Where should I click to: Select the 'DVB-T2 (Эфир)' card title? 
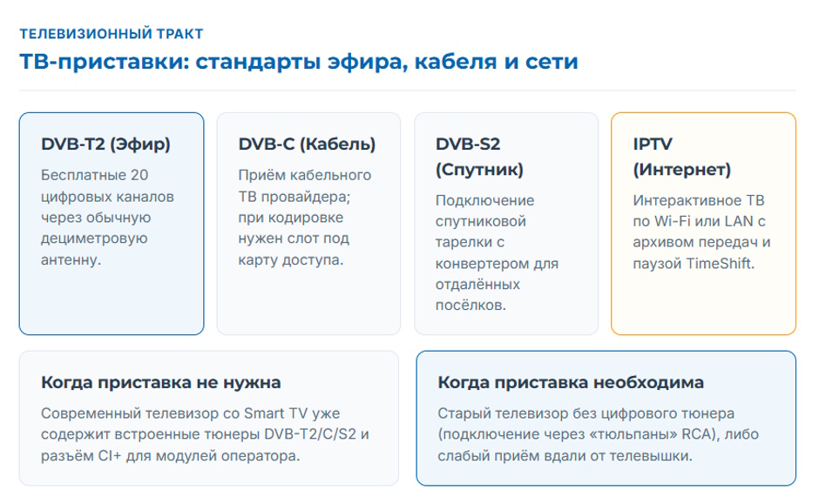[106, 144]
